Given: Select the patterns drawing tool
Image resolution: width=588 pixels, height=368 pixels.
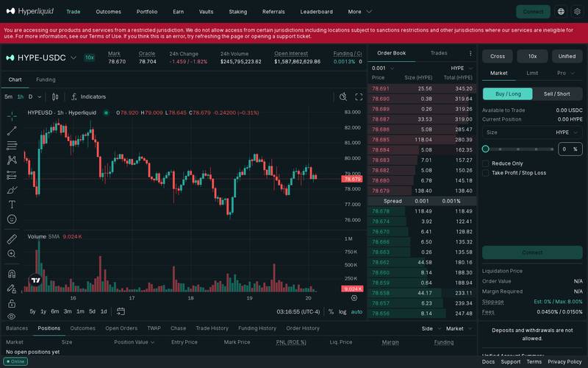Looking at the screenshot, I should coord(12,160).
